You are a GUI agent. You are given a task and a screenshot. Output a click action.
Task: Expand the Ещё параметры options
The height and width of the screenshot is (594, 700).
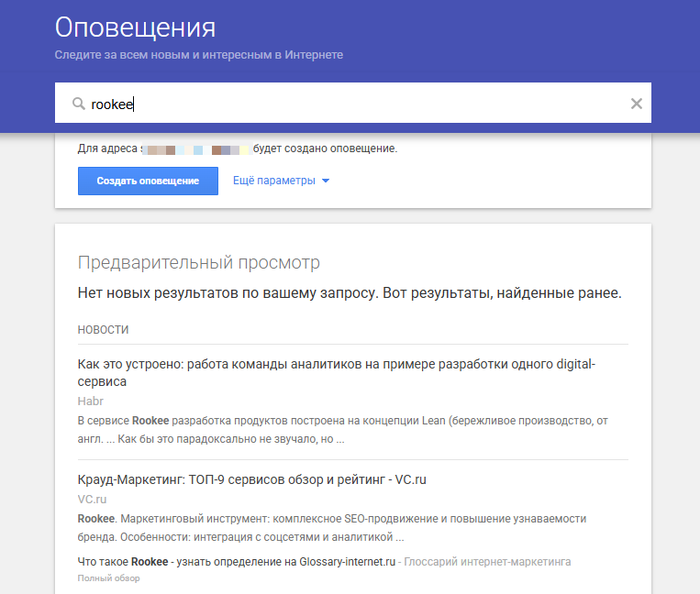click(281, 181)
